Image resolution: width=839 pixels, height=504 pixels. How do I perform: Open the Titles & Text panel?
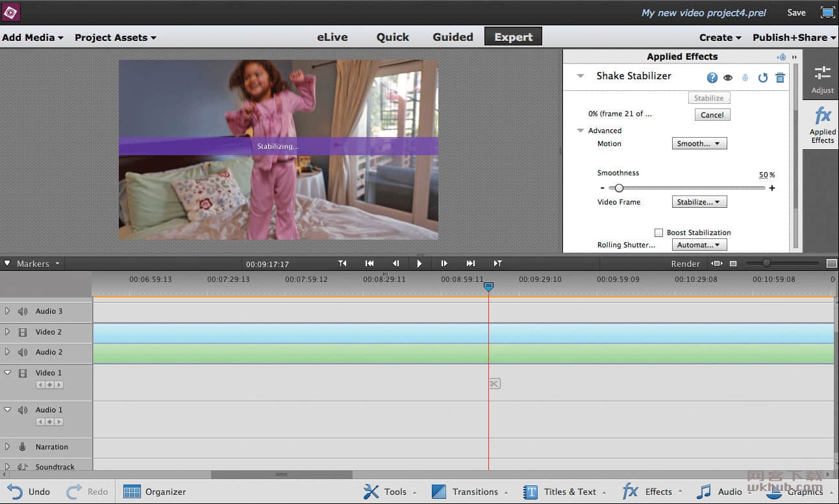(x=564, y=492)
